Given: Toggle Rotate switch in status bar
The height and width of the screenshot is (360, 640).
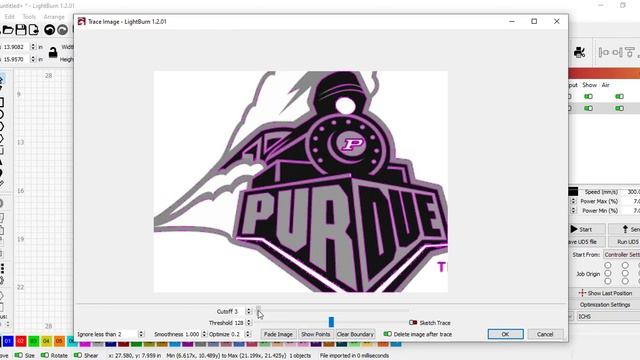Looking at the screenshot, I should 44,355.
